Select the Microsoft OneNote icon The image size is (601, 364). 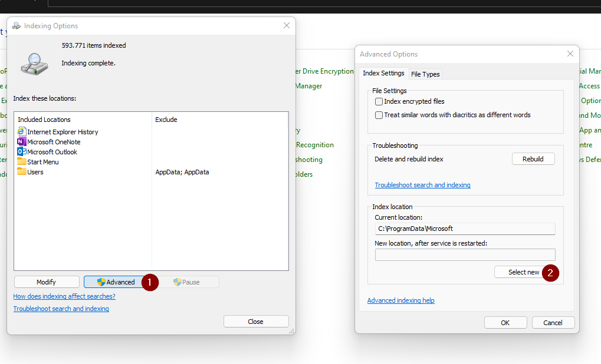22,142
